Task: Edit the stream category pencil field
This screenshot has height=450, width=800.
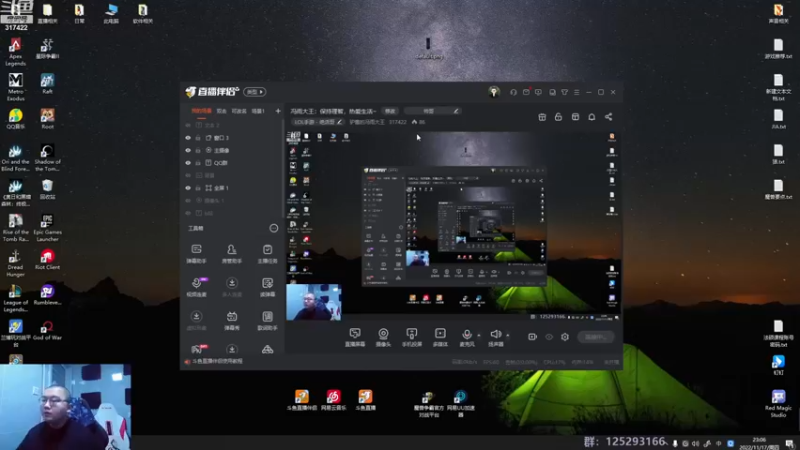Action: click(x=317, y=122)
